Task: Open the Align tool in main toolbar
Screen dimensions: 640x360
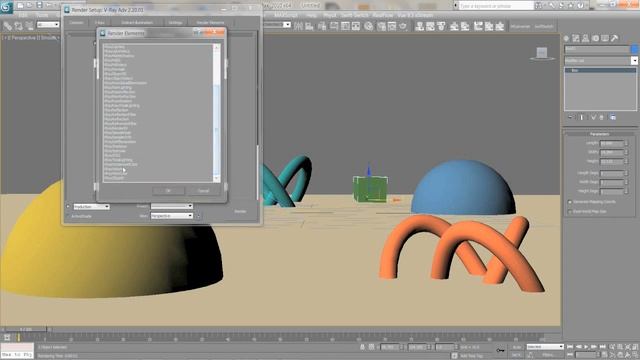Action: coord(309,27)
